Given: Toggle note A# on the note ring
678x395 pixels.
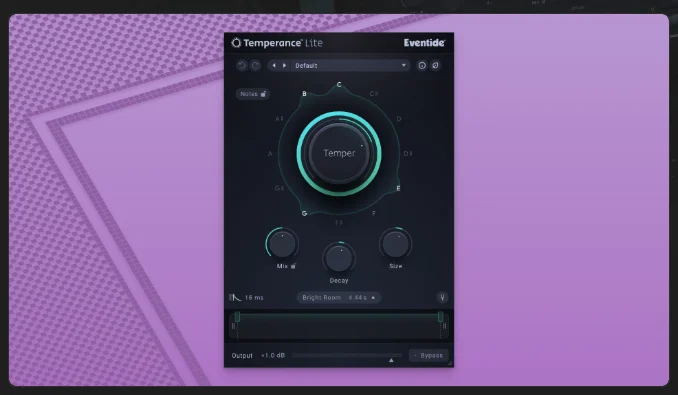Looking at the screenshot, I should [x=279, y=119].
